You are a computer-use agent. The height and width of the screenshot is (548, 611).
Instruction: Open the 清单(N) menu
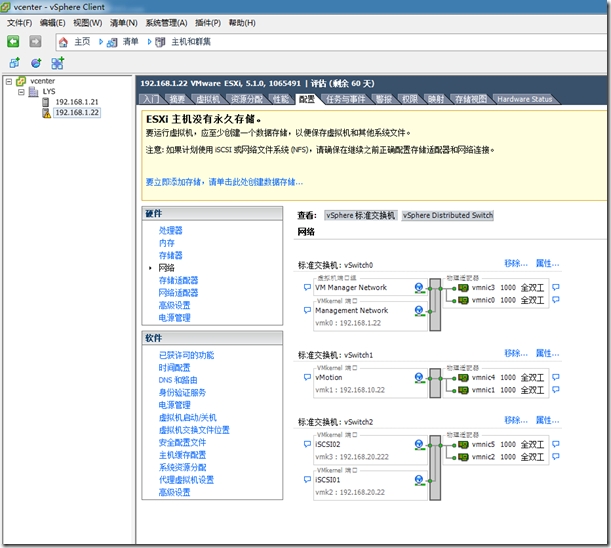pyautogui.click(x=124, y=23)
